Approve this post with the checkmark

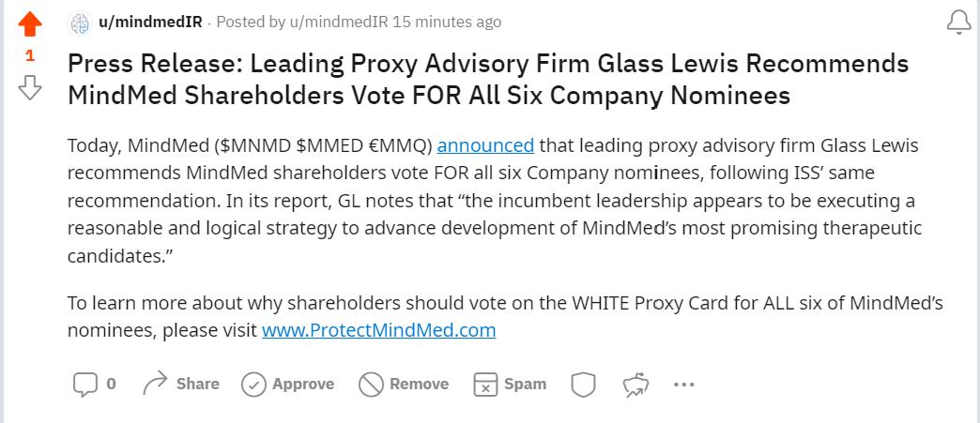(253, 384)
